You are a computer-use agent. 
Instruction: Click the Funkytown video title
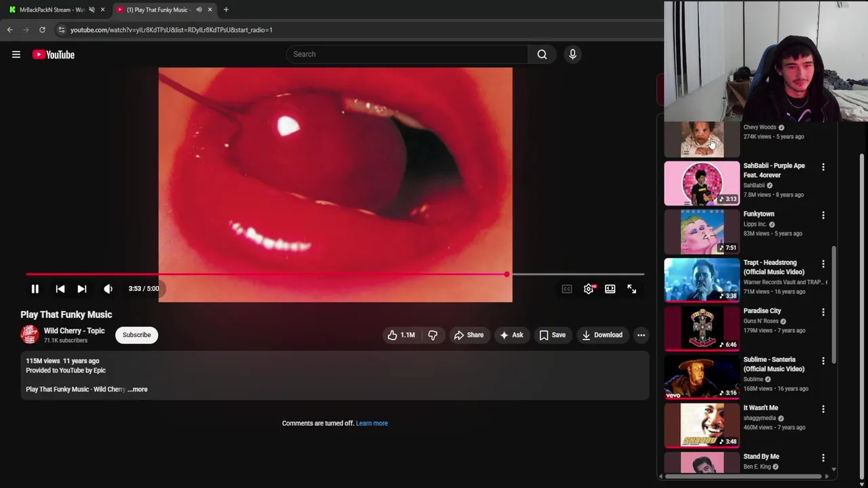758,214
